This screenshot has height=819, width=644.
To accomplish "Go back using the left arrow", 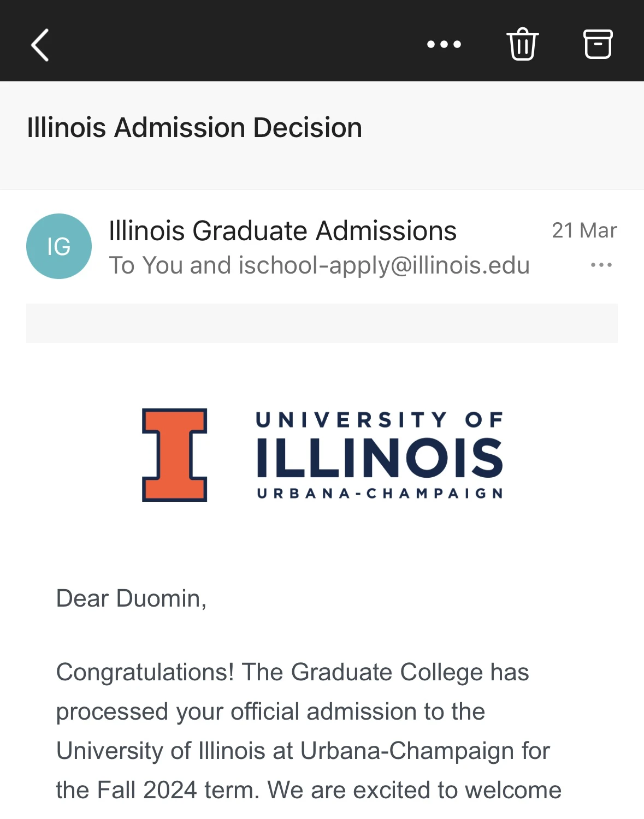I will pos(40,45).
